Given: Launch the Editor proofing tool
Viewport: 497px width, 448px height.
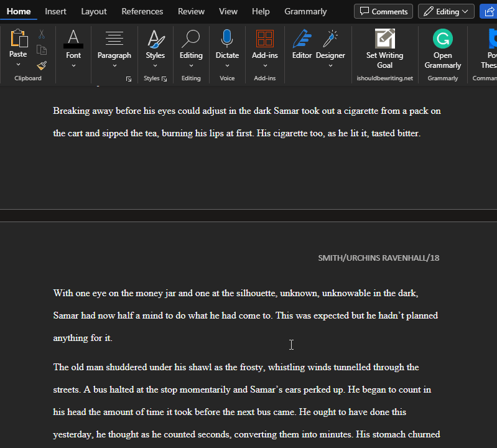Looking at the screenshot, I should (x=302, y=44).
